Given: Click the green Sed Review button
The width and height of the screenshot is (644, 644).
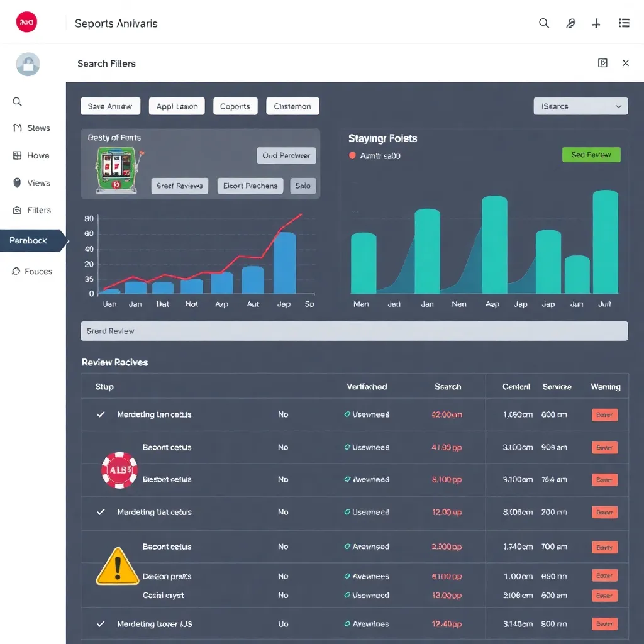Looking at the screenshot, I should pyautogui.click(x=591, y=155).
